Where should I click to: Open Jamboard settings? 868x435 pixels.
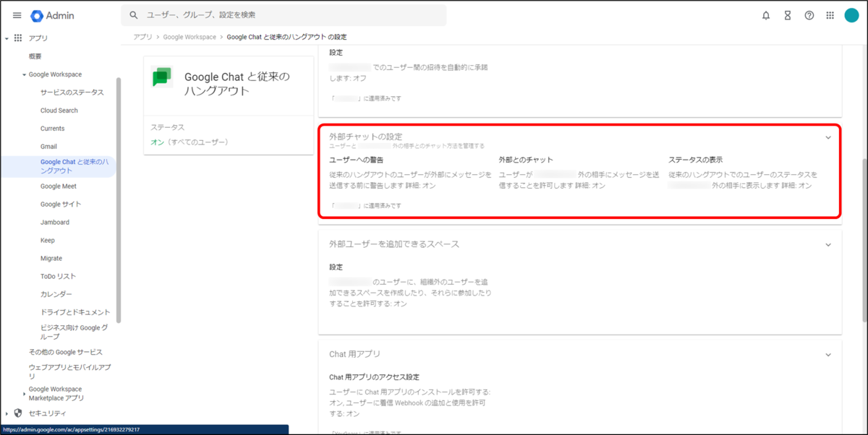[x=55, y=223]
